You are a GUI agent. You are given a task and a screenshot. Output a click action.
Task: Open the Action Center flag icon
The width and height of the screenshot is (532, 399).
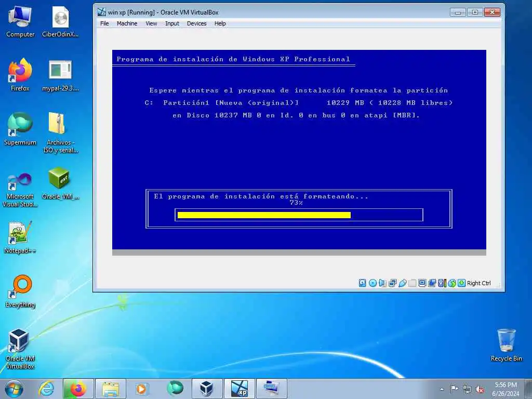[454, 389]
